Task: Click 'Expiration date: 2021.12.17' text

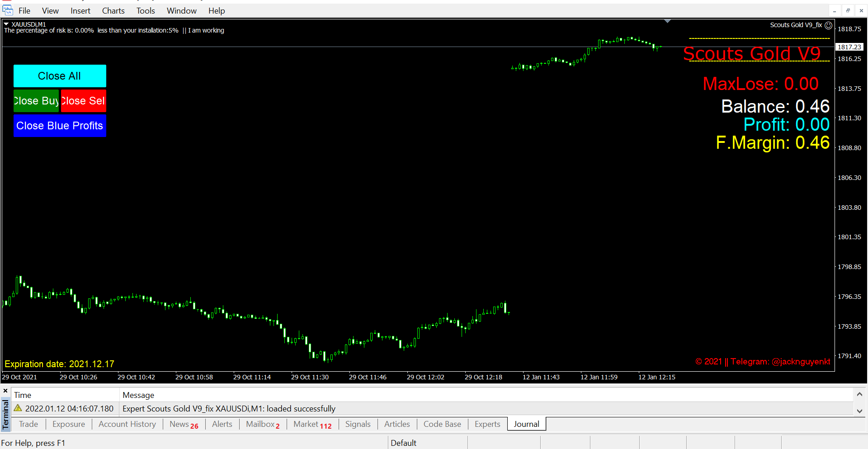Action: pos(59,364)
